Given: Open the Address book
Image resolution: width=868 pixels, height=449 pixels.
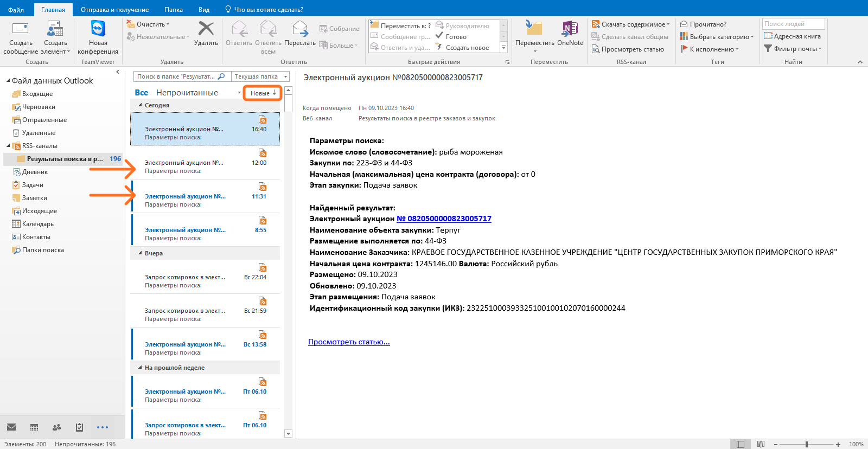Looking at the screenshot, I should coord(792,36).
